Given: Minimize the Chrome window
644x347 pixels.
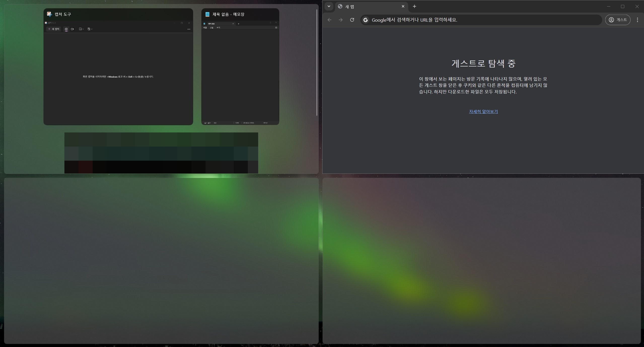Looking at the screenshot, I should pyautogui.click(x=609, y=7).
